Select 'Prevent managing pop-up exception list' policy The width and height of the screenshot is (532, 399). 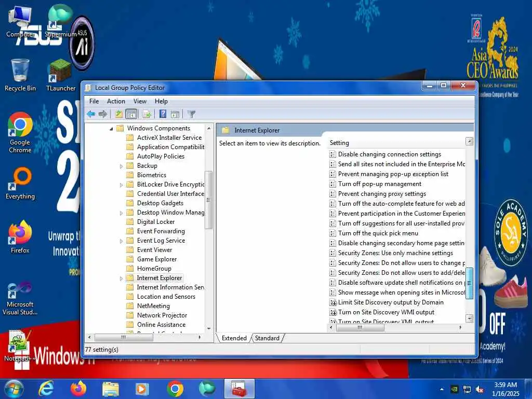(393, 174)
